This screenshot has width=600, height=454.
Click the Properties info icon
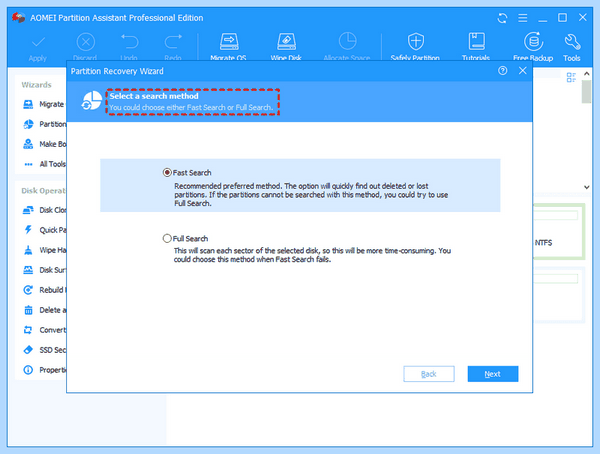[28, 370]
